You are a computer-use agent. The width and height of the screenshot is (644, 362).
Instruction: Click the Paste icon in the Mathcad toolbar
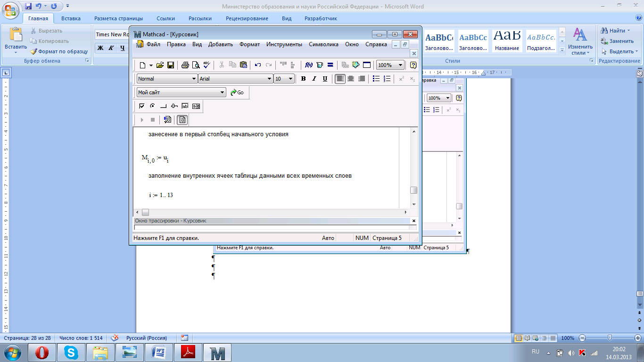pos(243,65)
